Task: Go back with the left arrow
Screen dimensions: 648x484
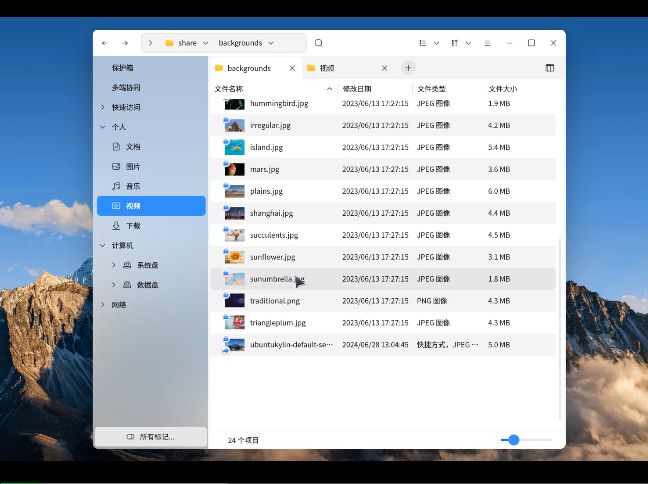Action: 105,43
